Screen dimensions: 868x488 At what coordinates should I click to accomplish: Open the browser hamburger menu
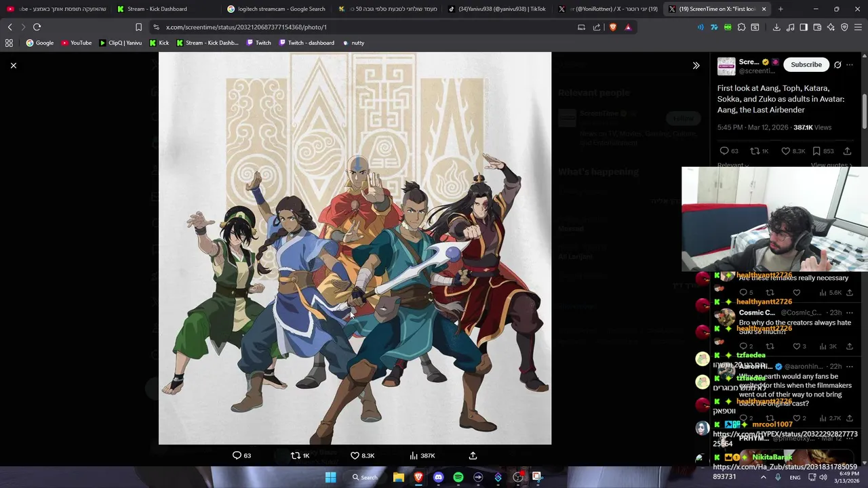(859, 27)
